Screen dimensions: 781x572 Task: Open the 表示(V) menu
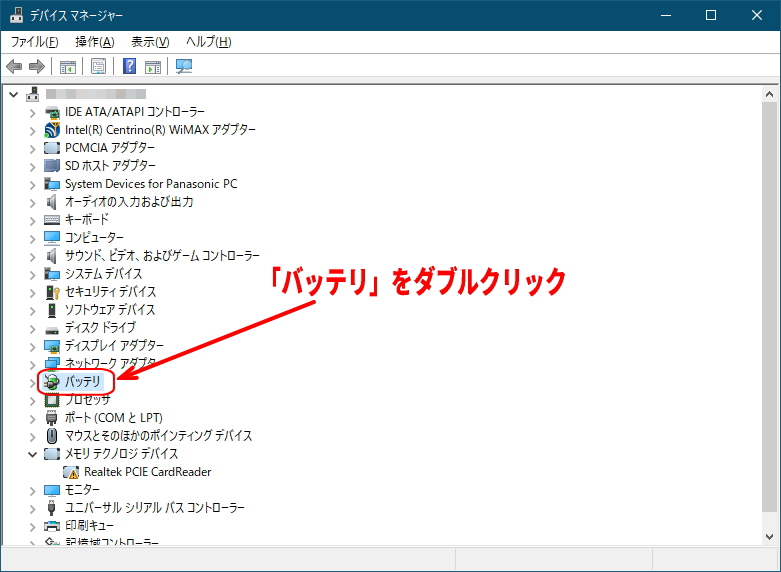click(150, 42)
